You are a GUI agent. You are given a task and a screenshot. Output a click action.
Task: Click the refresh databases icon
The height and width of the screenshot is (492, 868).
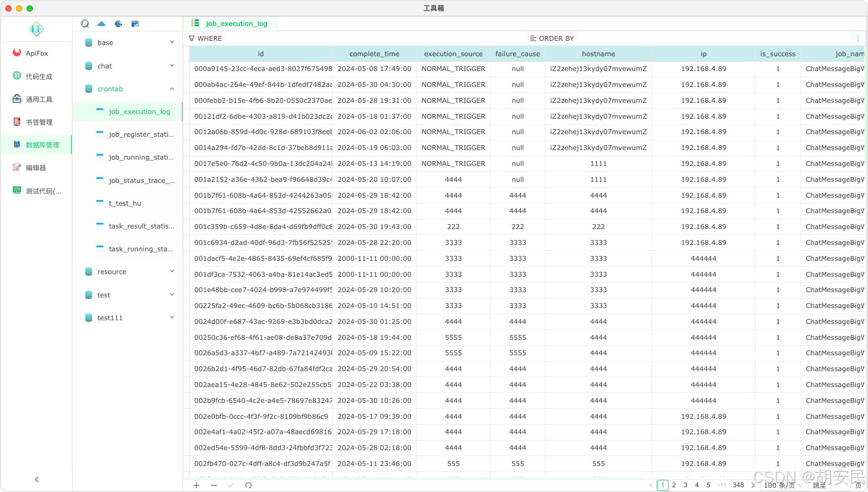click(x=118, y=24)
